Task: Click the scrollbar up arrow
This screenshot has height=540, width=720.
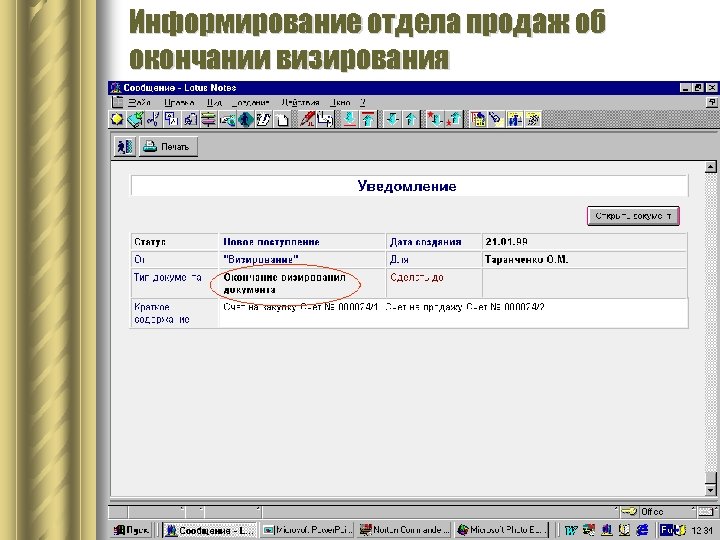Action: click(x=710, y=167)
